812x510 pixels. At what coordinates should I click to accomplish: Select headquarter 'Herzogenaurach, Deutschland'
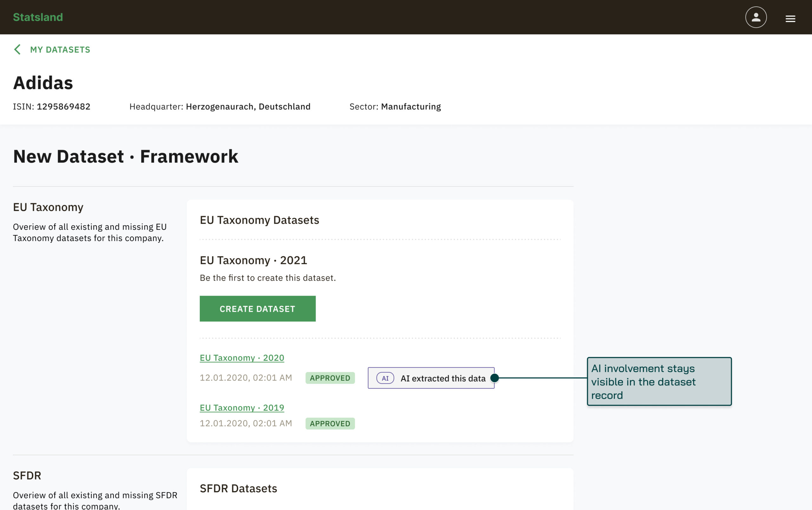[x=248, y=107]
